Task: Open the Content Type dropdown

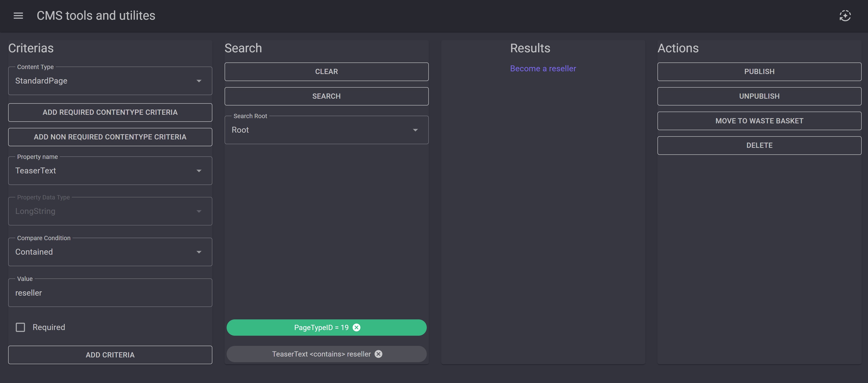Action: (110, 81)
